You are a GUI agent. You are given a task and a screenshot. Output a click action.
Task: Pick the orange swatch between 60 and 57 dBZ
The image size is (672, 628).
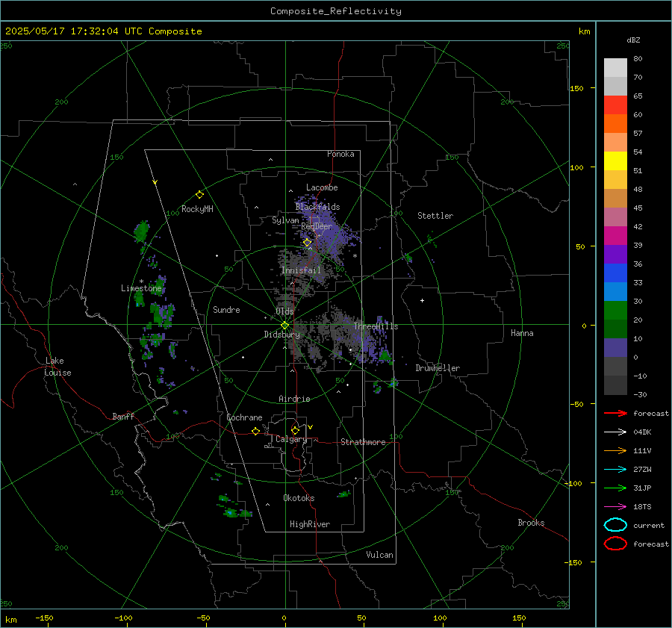[615, 124]
